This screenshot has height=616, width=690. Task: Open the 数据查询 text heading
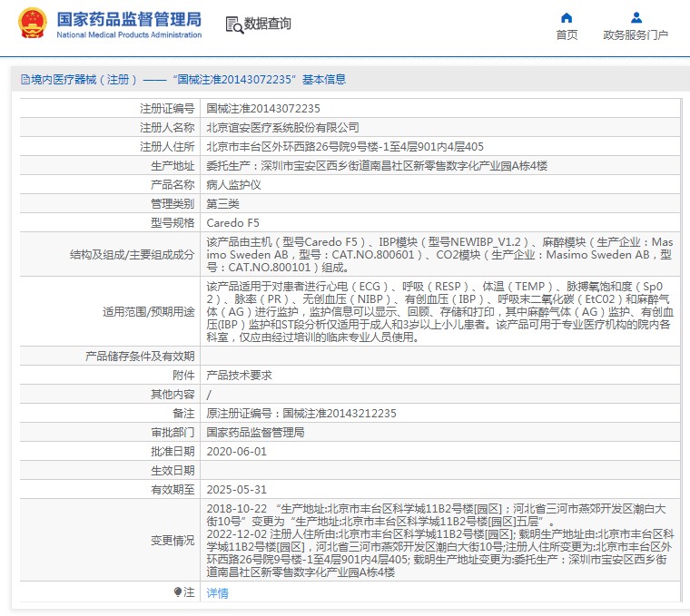268,24
